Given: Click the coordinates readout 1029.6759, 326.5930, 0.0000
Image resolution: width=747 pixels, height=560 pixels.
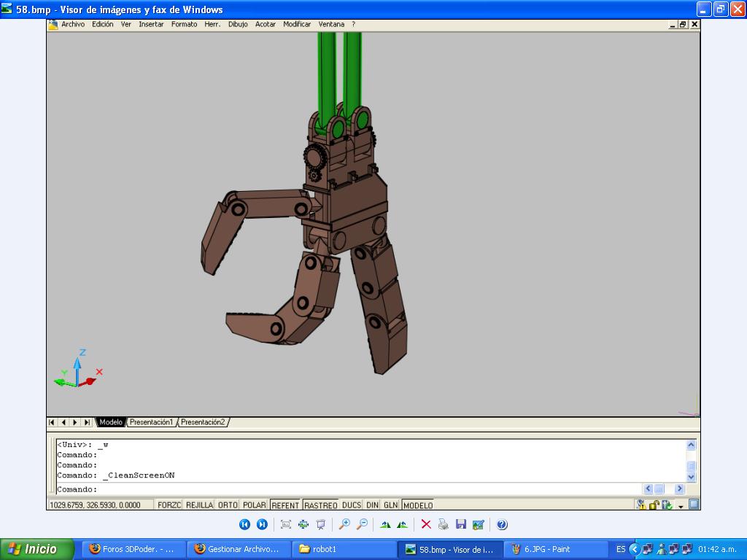Looking at the screenshot, I should tap(95, 505).
